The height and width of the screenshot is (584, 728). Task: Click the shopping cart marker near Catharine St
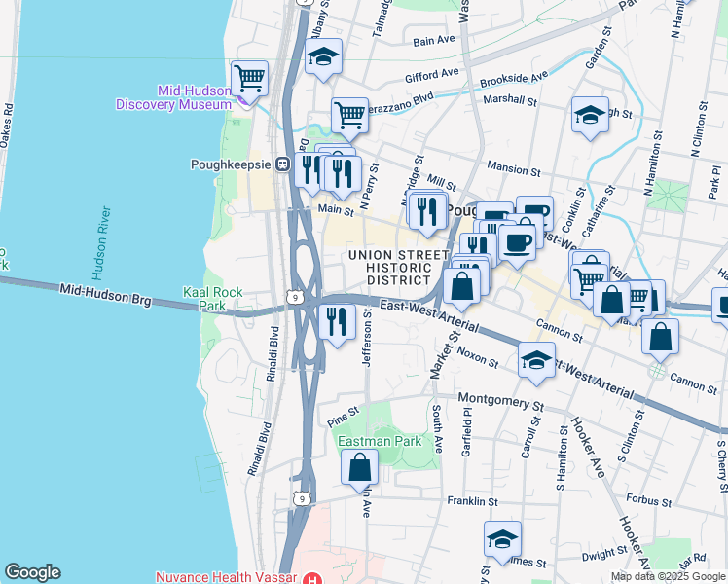(589, 282)
